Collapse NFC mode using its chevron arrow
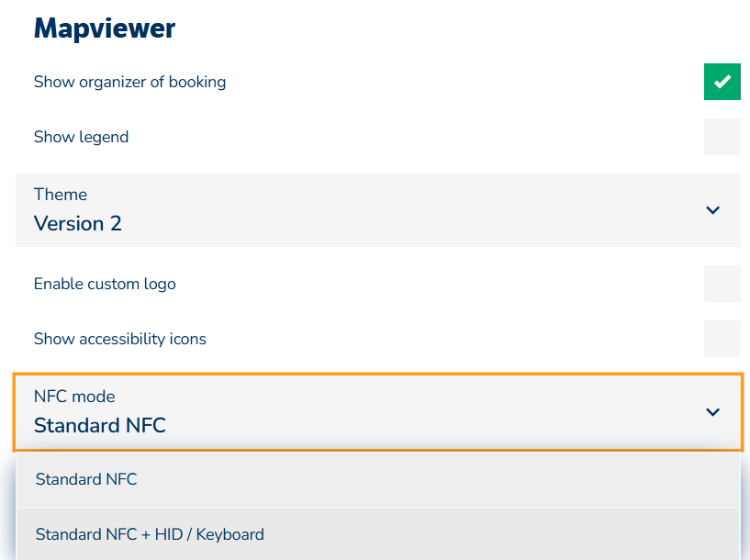This screenshot has width=750, height=560. click(712, 412)
